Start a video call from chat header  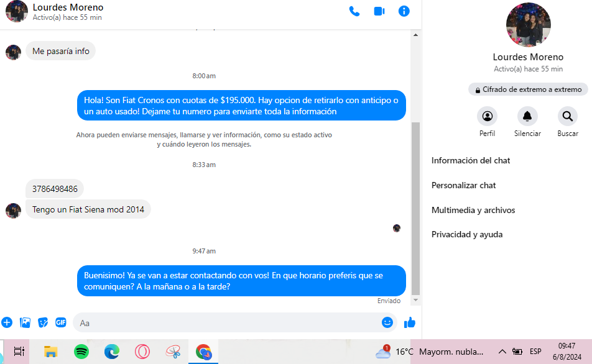click(379, 11)
